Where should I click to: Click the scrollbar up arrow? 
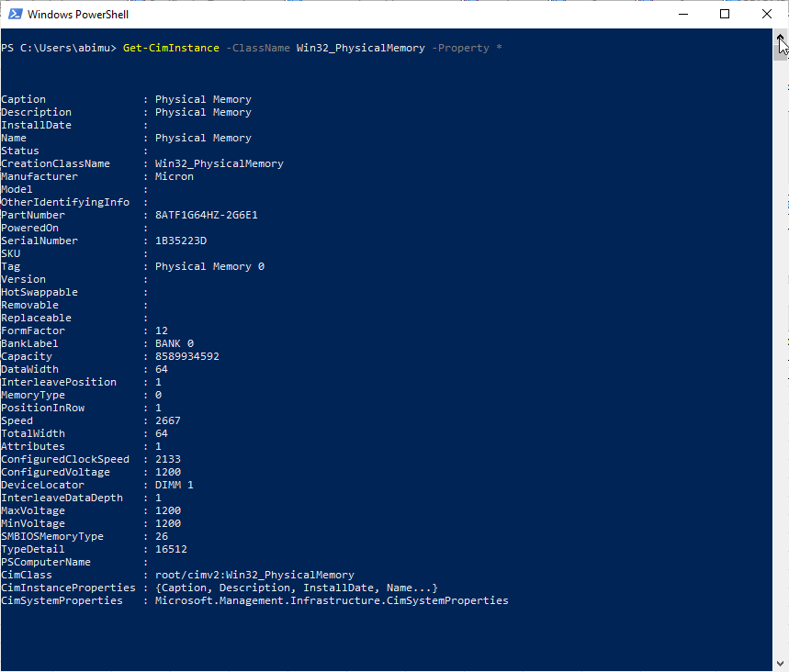(780, 38)
